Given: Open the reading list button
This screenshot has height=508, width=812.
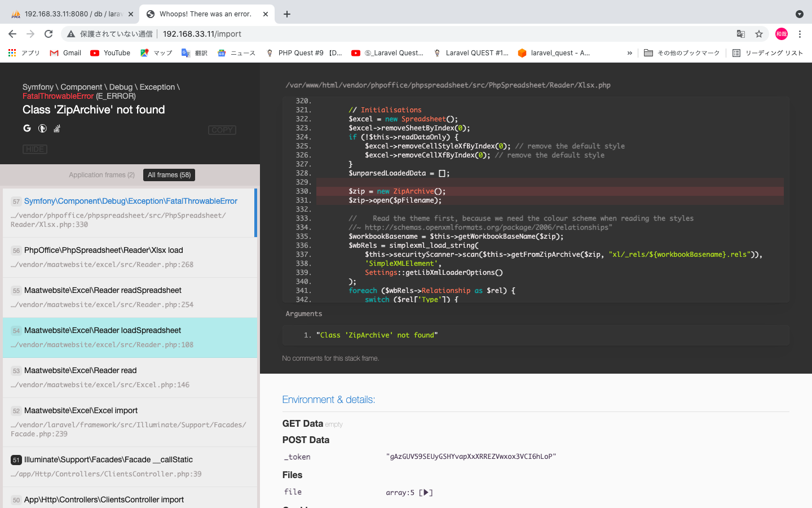Looking at the screenshot, I should 767,53.
